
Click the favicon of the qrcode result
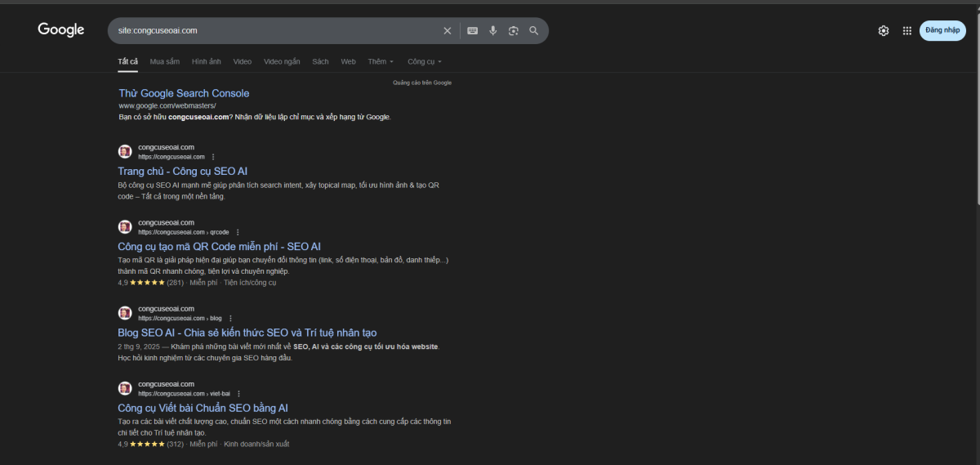125,227
